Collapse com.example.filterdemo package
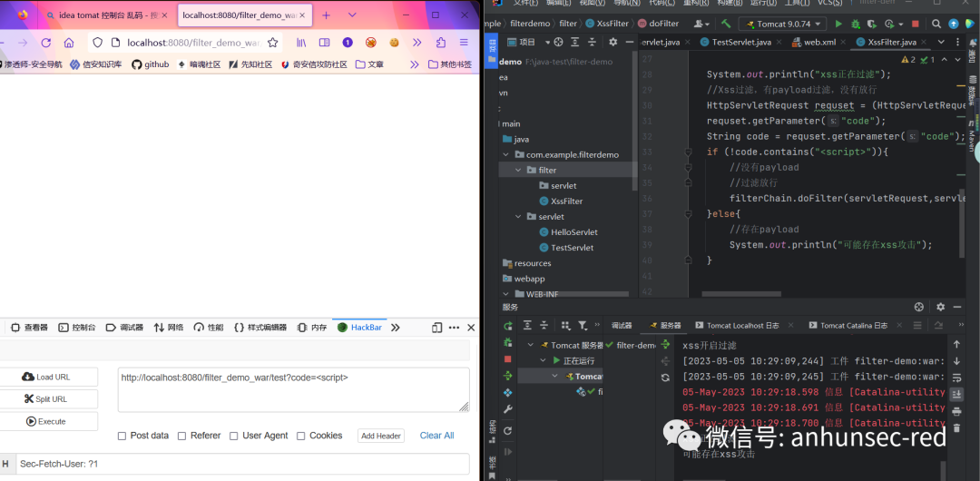 point(505,154)
